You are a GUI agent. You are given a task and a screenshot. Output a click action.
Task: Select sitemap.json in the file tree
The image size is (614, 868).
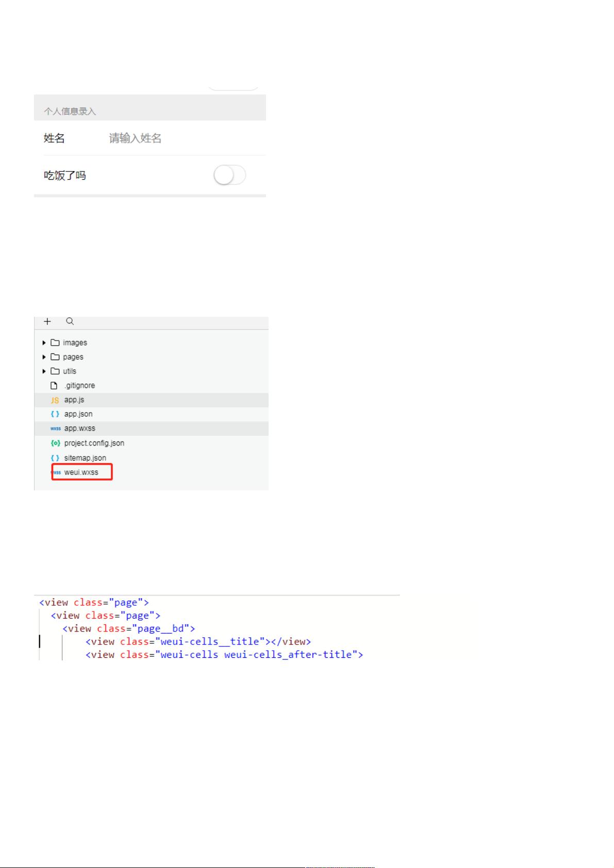(x=85, y=458)
